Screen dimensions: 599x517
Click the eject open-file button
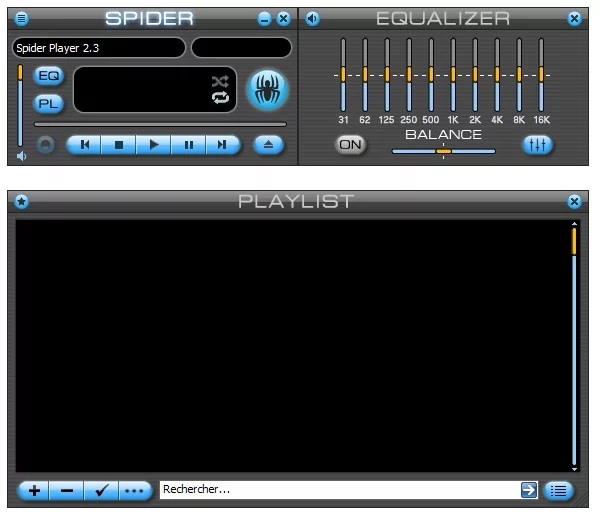click(268, 145)
